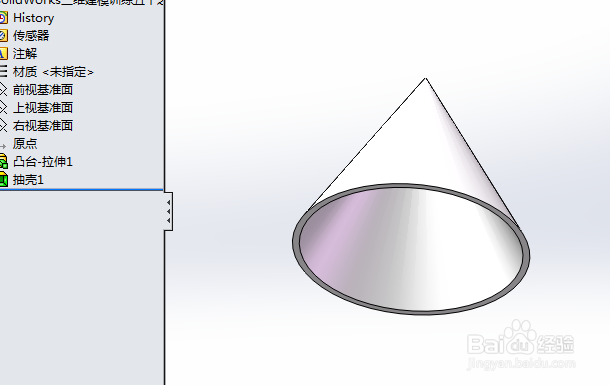Viewport: 610px width, 385px height.
Task: Open the History folder in feature tree
Action: 33,18
